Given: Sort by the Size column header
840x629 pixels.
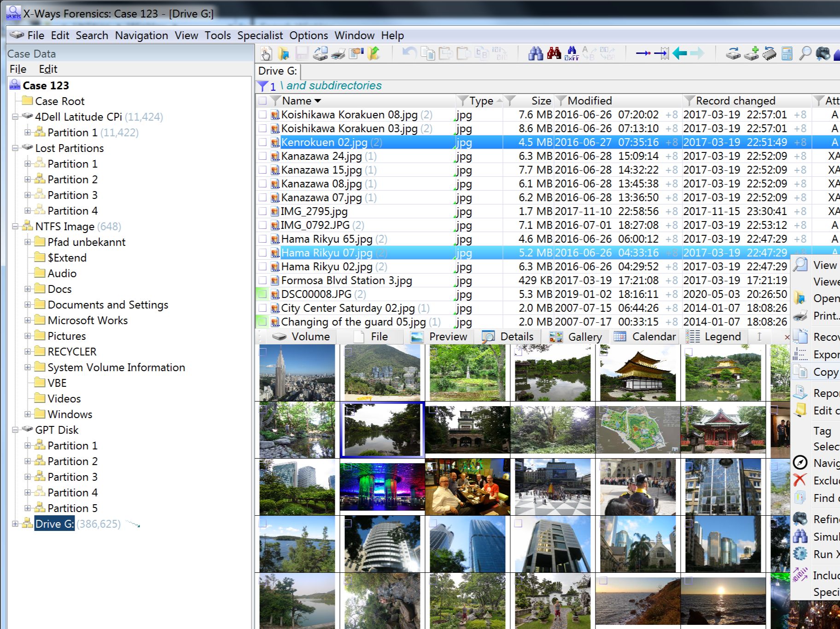Looking at the screenshot, I should click(x=541, y=101).
